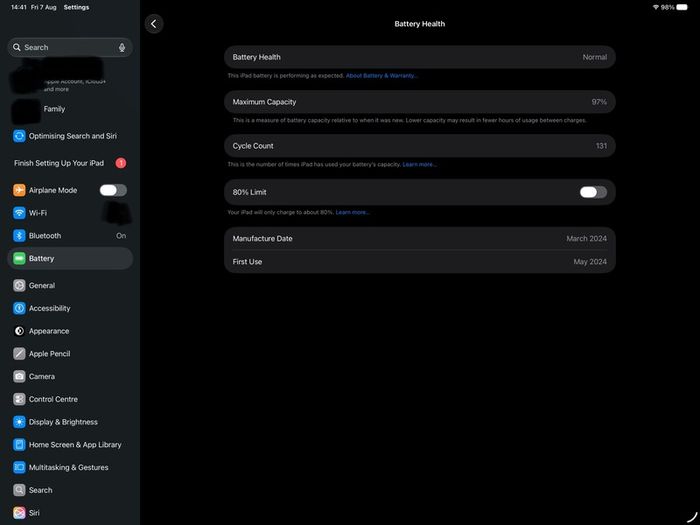Viewport: 700px width, 525px height.
Task: Open Display & Brightness settings
Action: pyautogui.click(x=70, y=422)
